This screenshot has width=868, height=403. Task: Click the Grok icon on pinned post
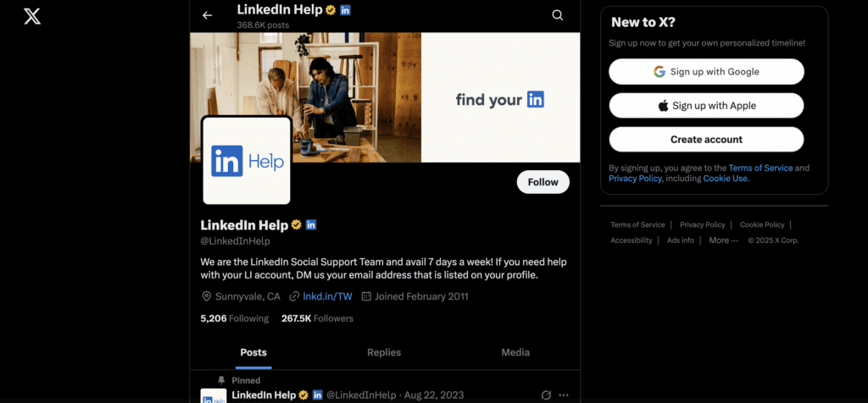pos(546,395)
